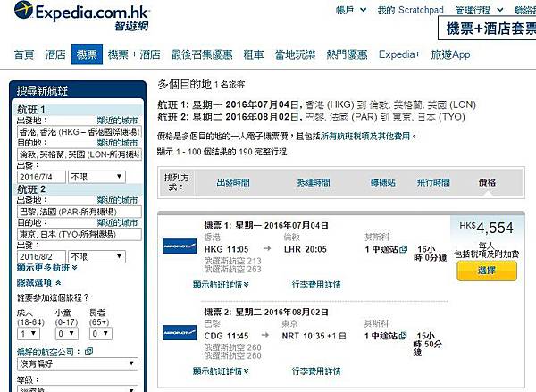The width and height of the screenshot is (536, 392).
Task: Click the 倫敦 LON destination field
Action: pos(80,154)
